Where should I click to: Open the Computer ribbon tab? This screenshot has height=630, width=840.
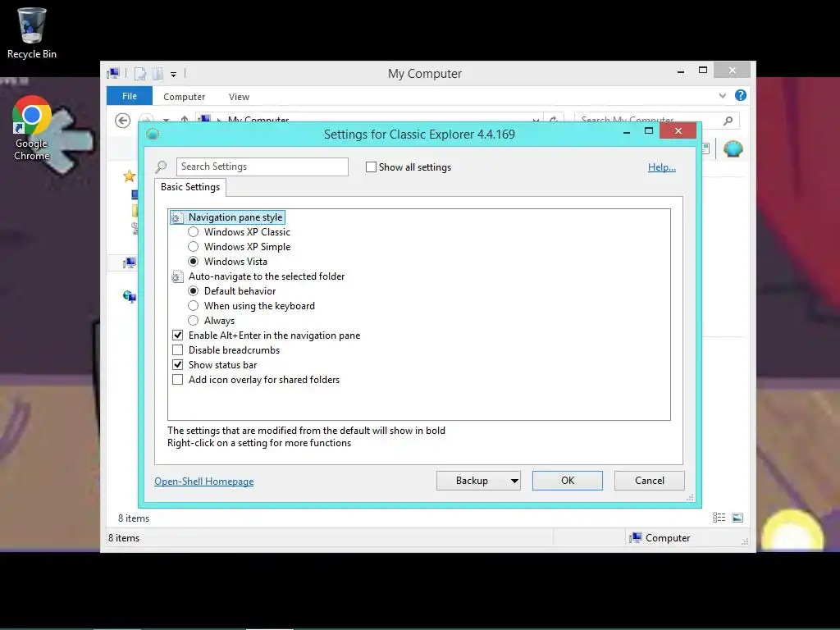pyautogui.click(x=185, y=97)
